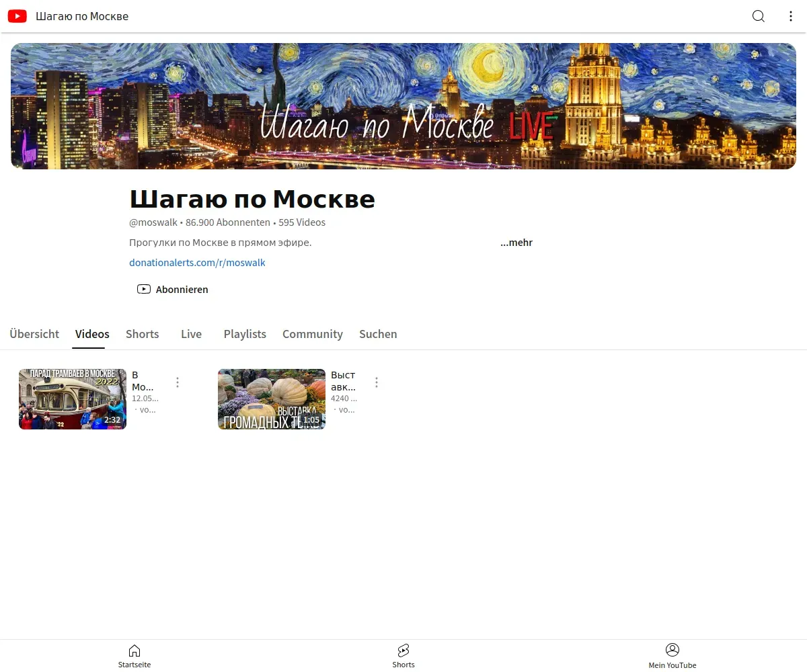Screen dimensions: 807x672
Task: Select the Videos tab
Action: click(x=92, y=334)
